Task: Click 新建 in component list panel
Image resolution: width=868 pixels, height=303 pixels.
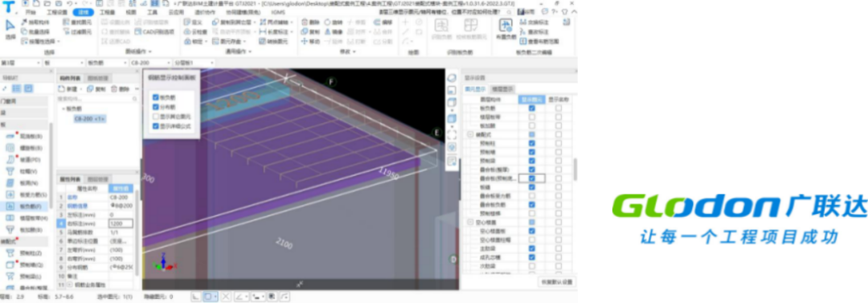Action: click(x=69, y=88)
